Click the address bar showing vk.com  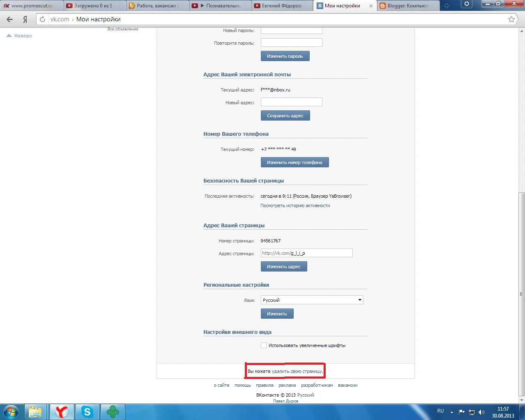click(x=271, y=19)
